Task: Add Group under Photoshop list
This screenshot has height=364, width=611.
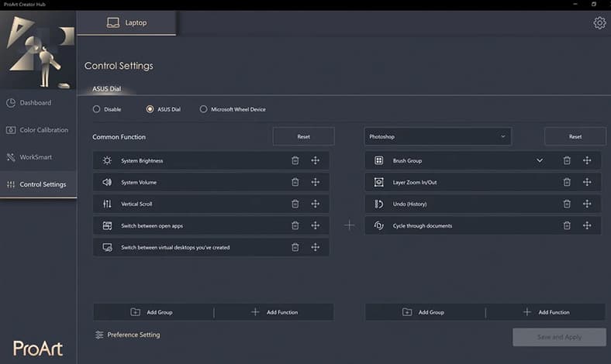Action: click(x=425, y=312)
